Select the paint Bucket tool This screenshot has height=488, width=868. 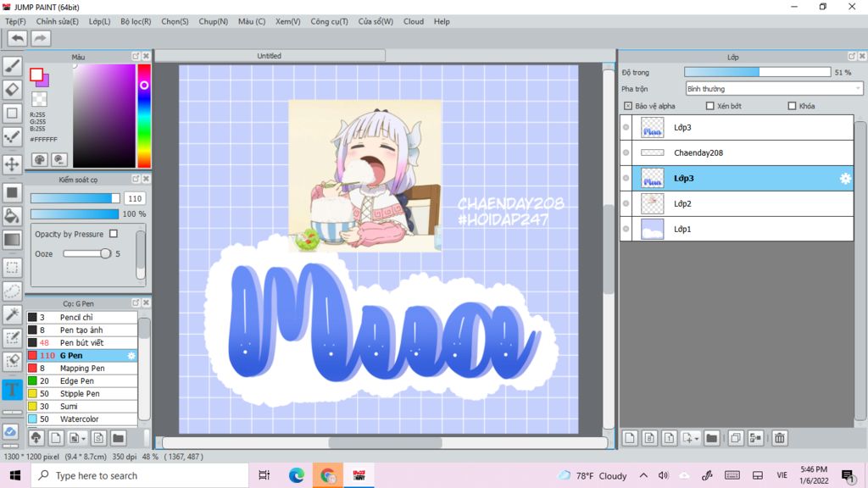[12, 216]
